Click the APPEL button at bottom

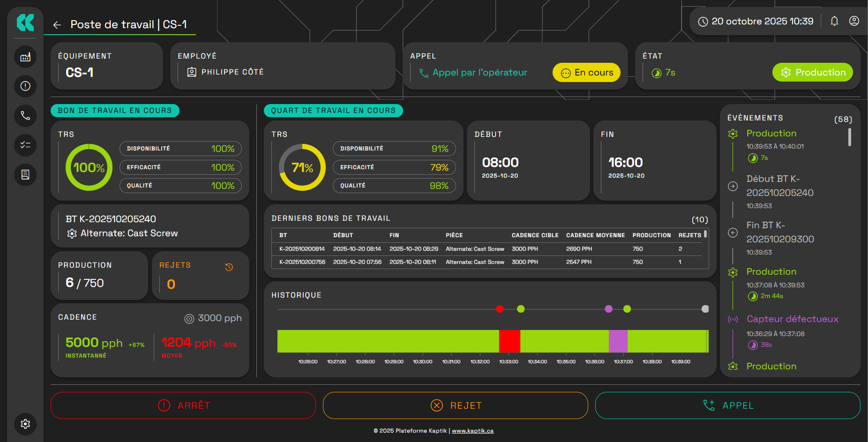[728, 405]
